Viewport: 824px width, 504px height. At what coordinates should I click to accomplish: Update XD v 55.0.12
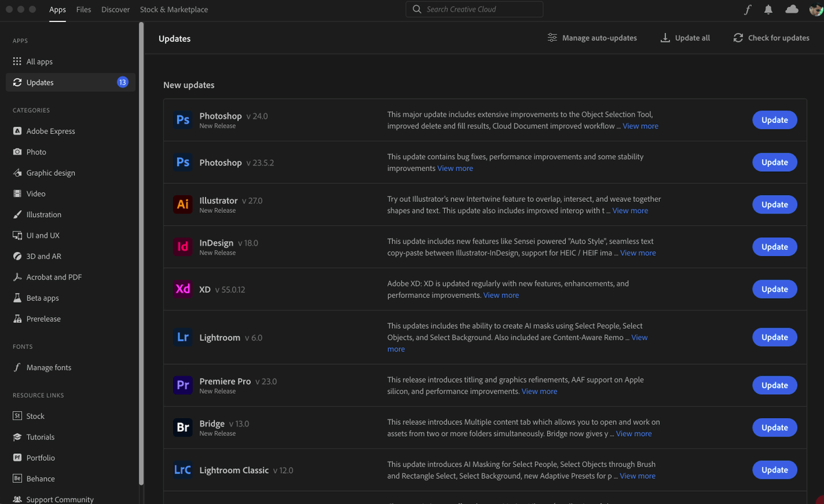(x=775, y=289)
